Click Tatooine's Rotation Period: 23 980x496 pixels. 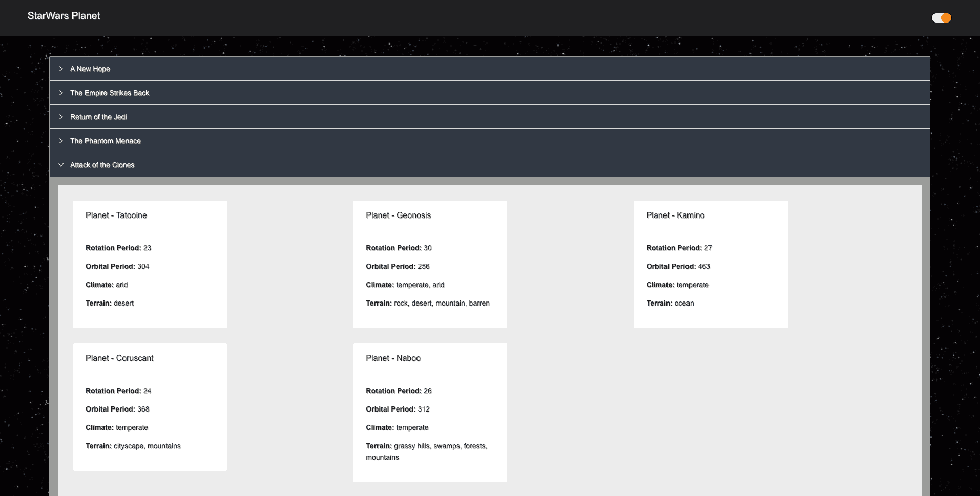(x=118, y=248)
